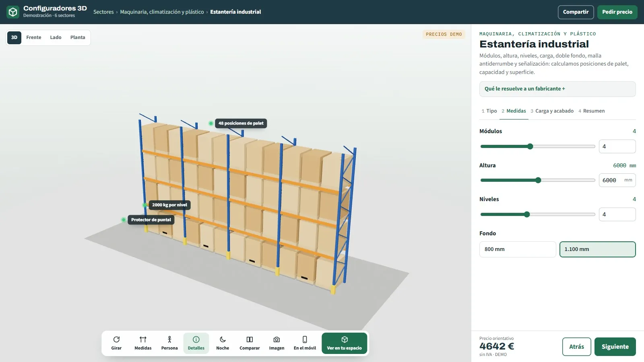Image resolution: width=644 pixels, height=362 pixels.
Task: Click the Girar rotate icon
Action: [116, 339]
